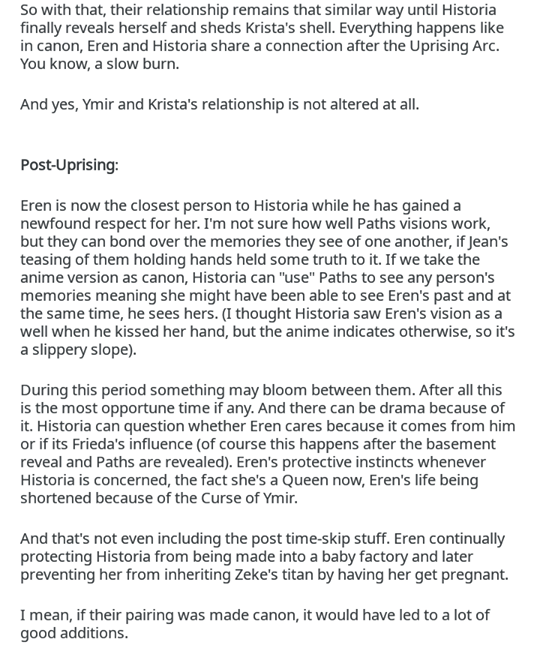540x654 pixels.
Task: Click the paragraph beginning 'Eren is now the closest'
Action: click(267, 278)
